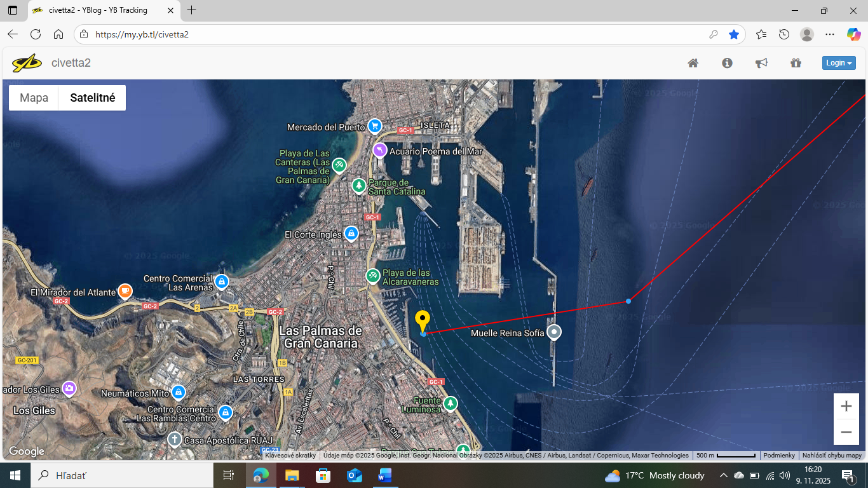
Task: Expand the Login dropdown
Action: (x=839, y=63)
